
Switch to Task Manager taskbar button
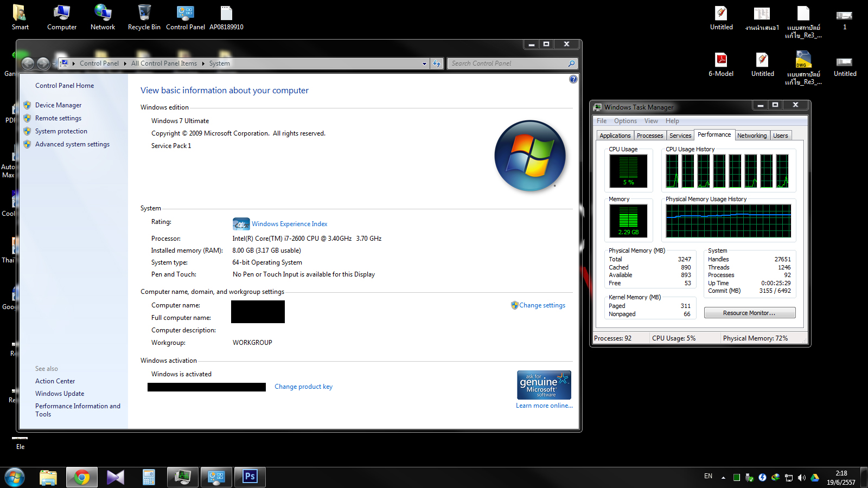(x=183, y=477)
